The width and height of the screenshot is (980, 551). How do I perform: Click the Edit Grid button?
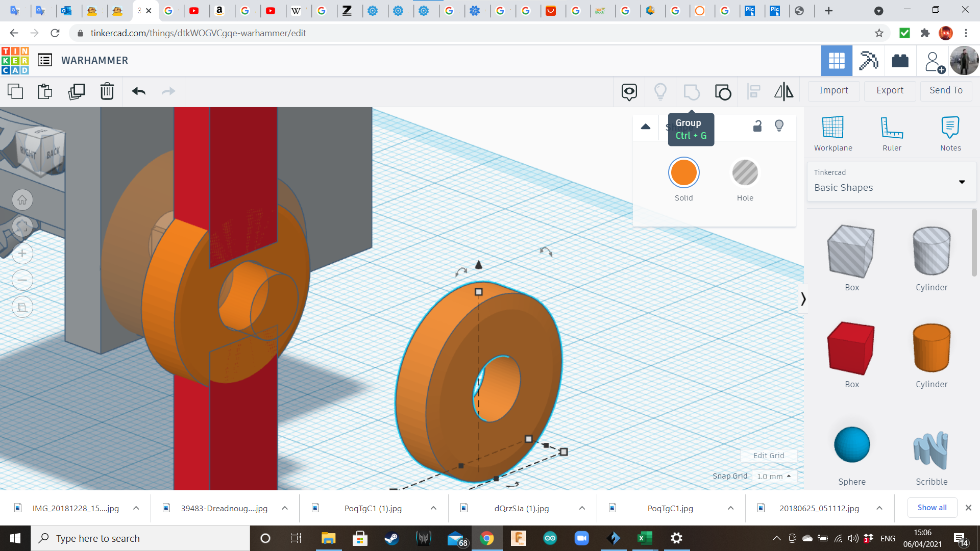769,456
